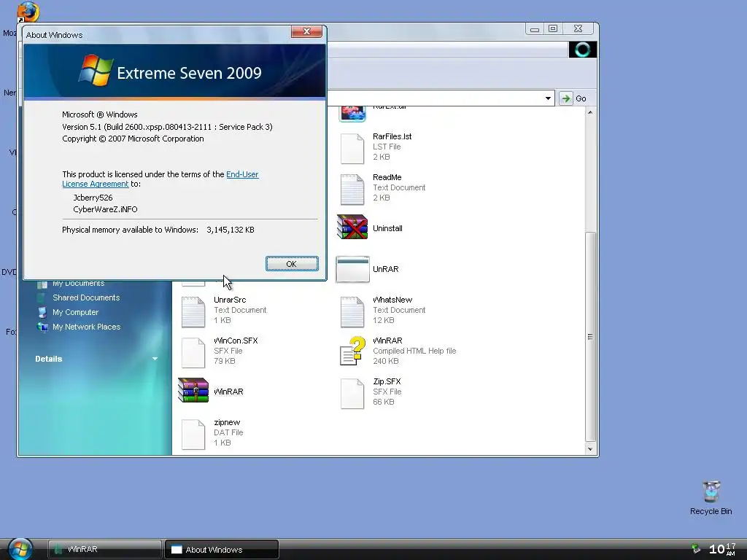Select the RarFiles.lst file icon
747x560 pixels.
pyautogui.click(x=352, y=149)
